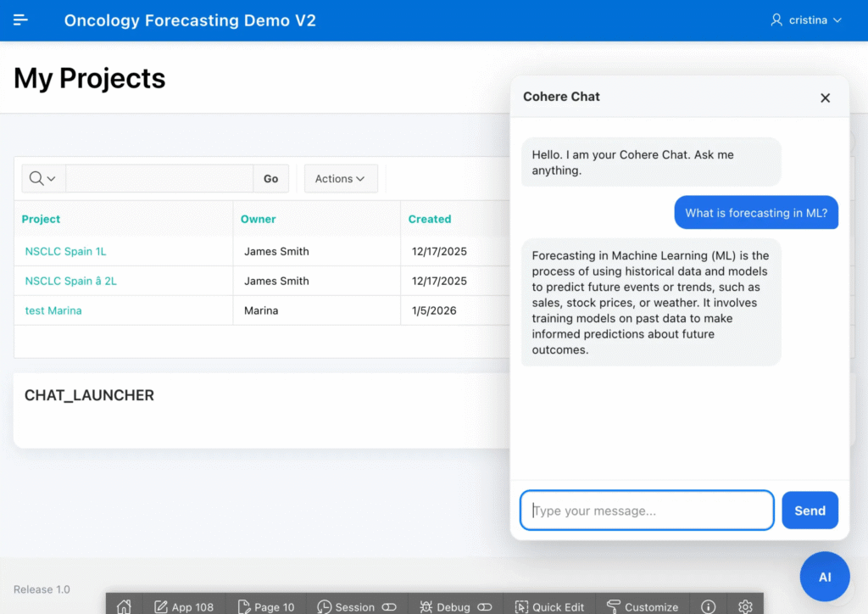Click Quick Edit in developer toolbar
Viewport: 868px width, 614px height.
pos(549,606)
